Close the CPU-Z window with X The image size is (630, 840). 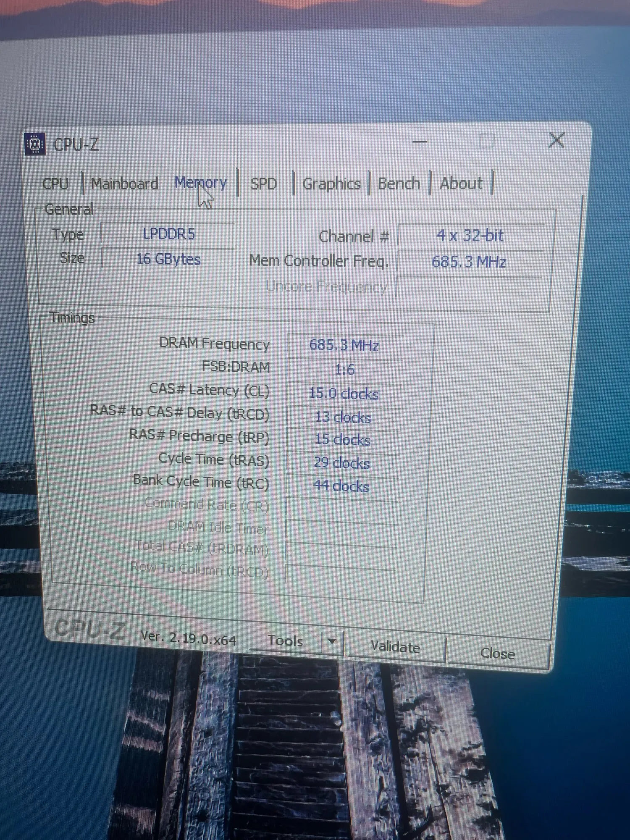click(x=556, y=140)
